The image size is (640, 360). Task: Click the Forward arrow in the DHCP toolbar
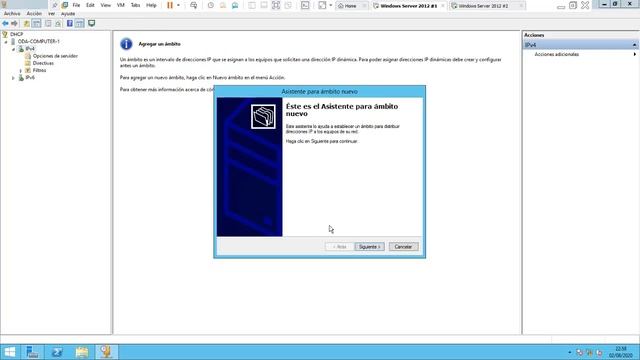pyautogui.click(x=14, y=24)
